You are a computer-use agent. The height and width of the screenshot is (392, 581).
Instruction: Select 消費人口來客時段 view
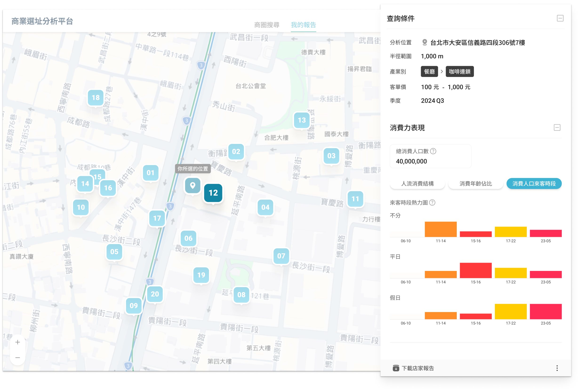pyautogui.click(x=534, y=184)
